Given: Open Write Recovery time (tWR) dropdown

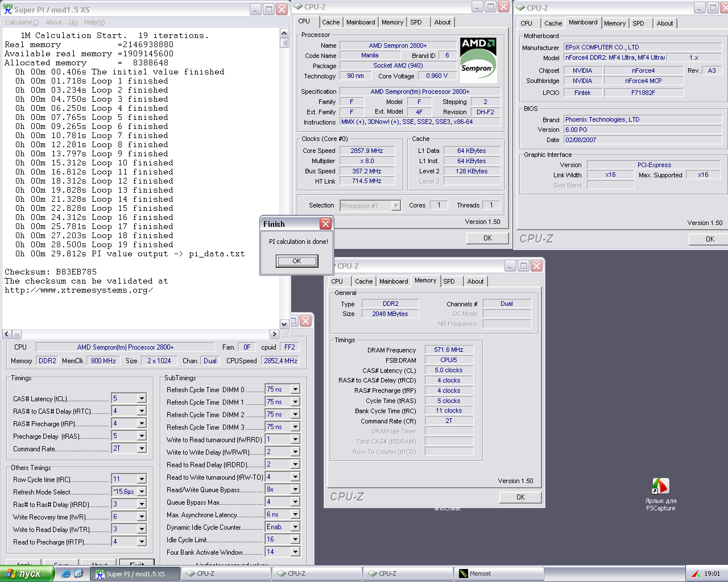Looking at the screenshot, I should [x=142, y=517].
